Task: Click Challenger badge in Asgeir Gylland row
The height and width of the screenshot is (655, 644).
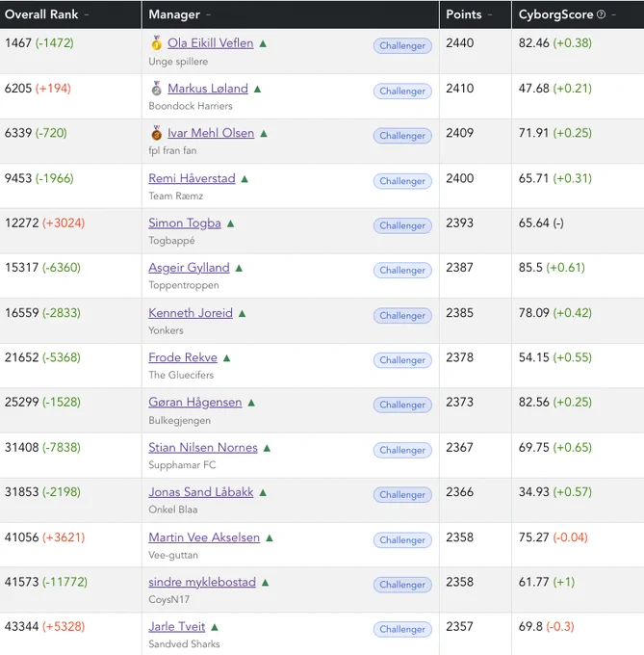Action: click(x=402, y=271)
